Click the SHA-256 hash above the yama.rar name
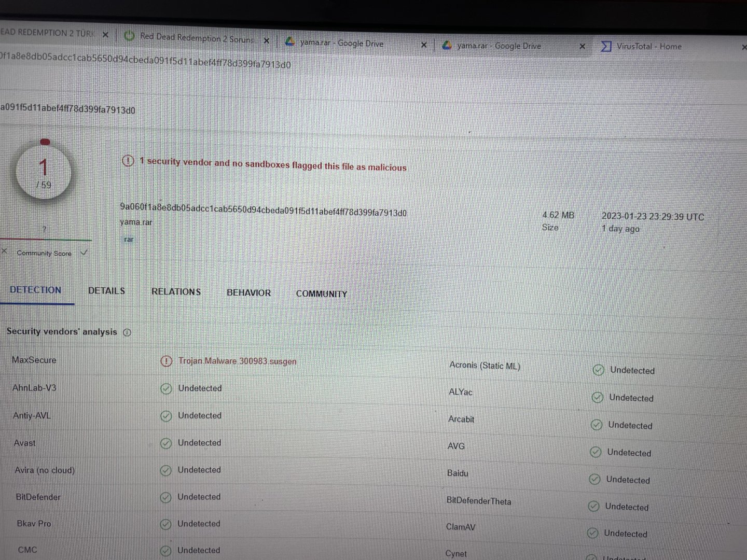The height and width of the screenshot is (560, 747). click(264, 209)
